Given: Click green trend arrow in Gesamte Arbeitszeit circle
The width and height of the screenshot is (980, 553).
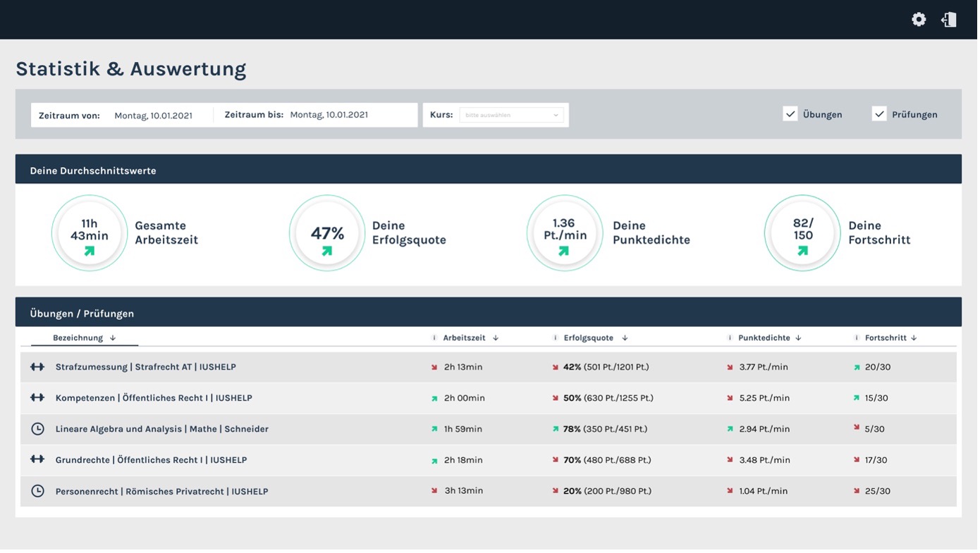Looking at the screenshot, I should [x=89, y=251].
